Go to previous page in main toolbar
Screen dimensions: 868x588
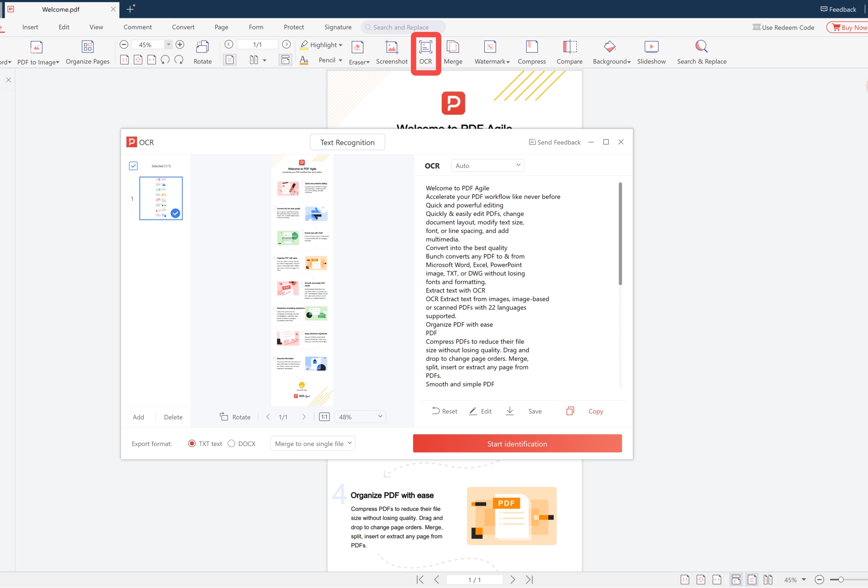click(x=229, y=45)
